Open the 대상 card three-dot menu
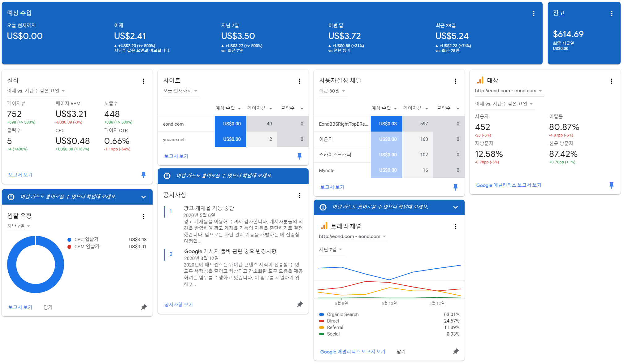 point(611,81)
